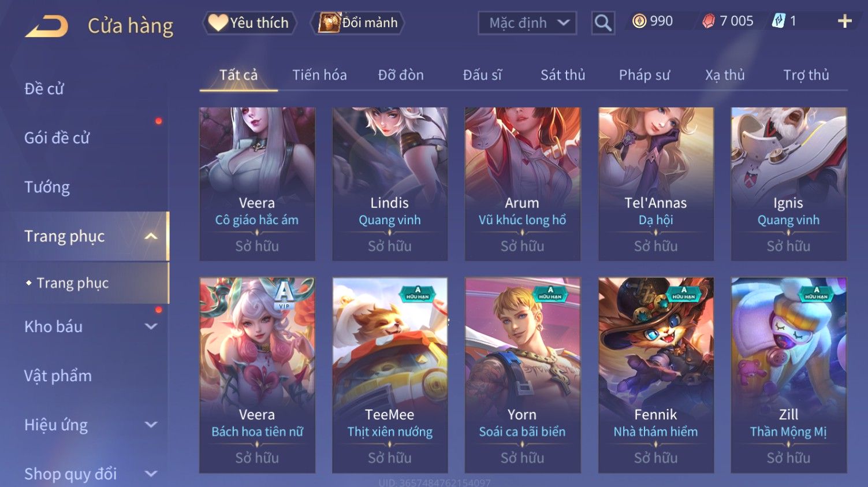
Task: Switch to the Pháp sư tab
Action: (x=644, y=75)
